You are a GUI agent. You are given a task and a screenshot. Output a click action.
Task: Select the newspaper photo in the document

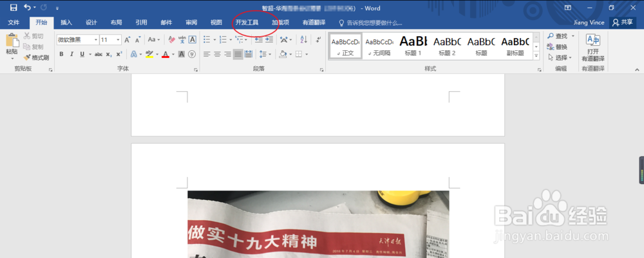[x=318, y=225]
